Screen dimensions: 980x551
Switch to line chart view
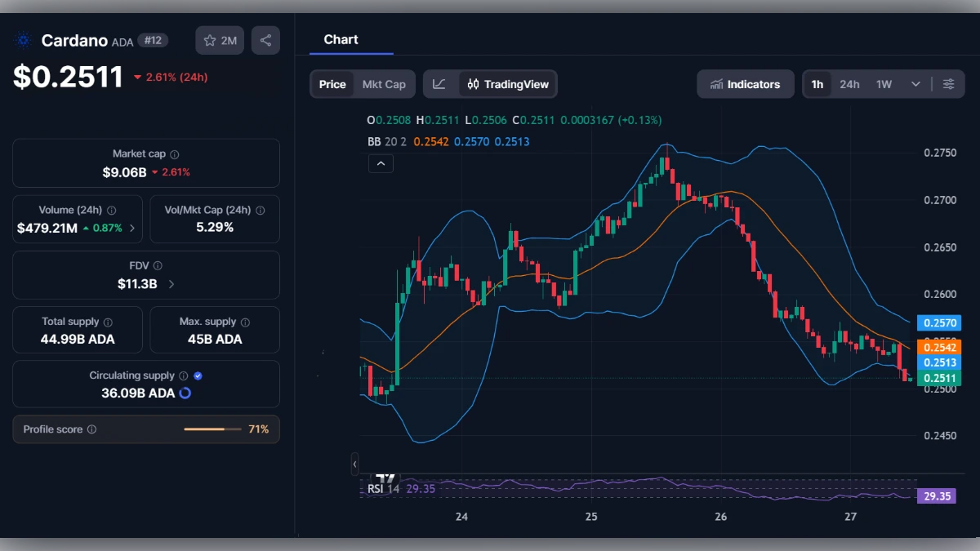(x=440, y=83)
